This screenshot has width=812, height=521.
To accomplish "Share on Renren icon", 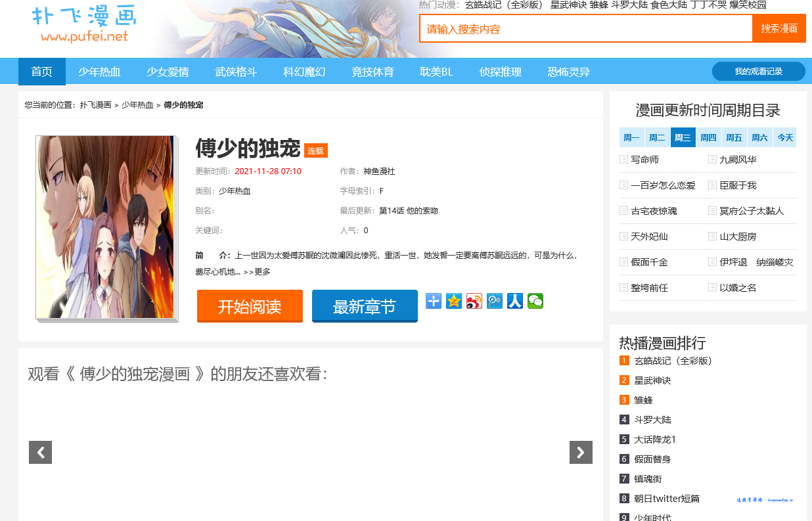I will [515, 301].
